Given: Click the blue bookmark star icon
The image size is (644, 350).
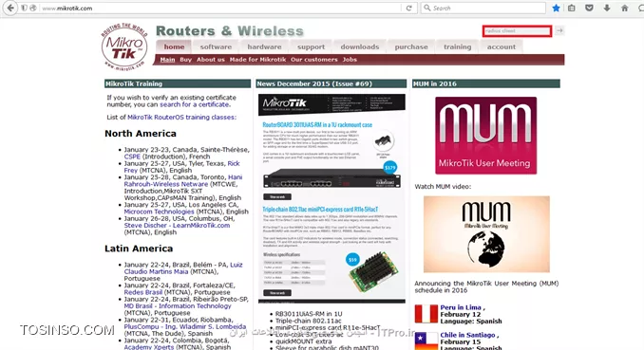Looking at the screenshot, I should pos(556,8).
